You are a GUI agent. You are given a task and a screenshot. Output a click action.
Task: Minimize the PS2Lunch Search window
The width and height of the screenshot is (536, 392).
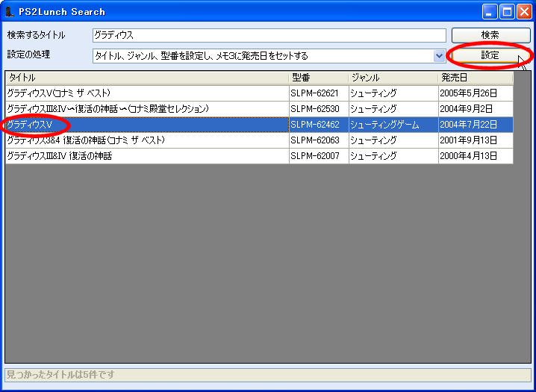pos(490,12)
